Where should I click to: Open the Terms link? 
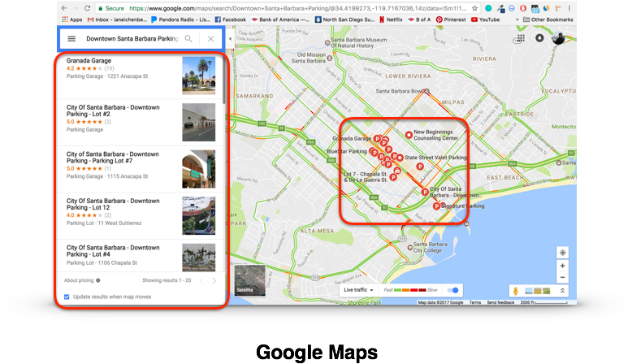coord(474,302)
